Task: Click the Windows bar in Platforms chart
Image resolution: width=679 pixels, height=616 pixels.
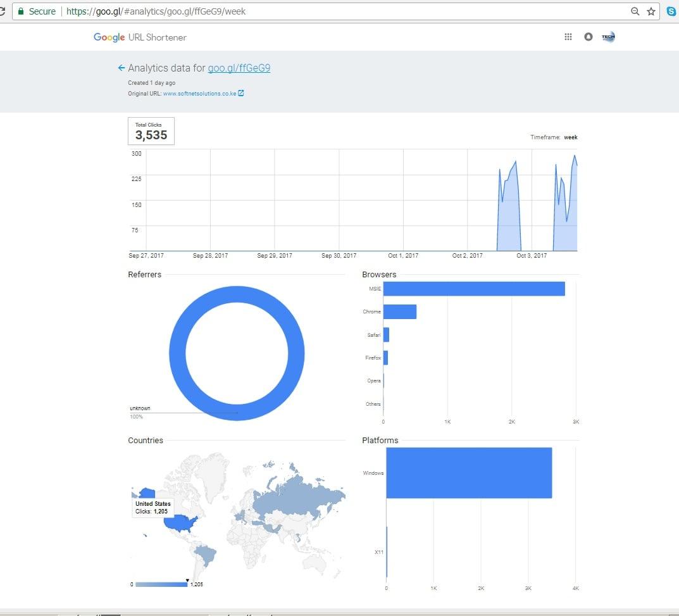Action: 468,473
